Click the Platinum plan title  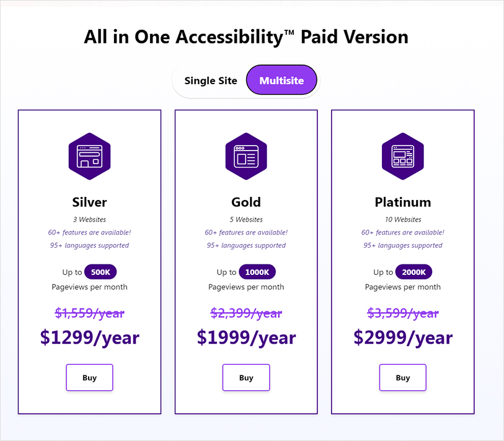pyautogui.click(x=403, y=202)
